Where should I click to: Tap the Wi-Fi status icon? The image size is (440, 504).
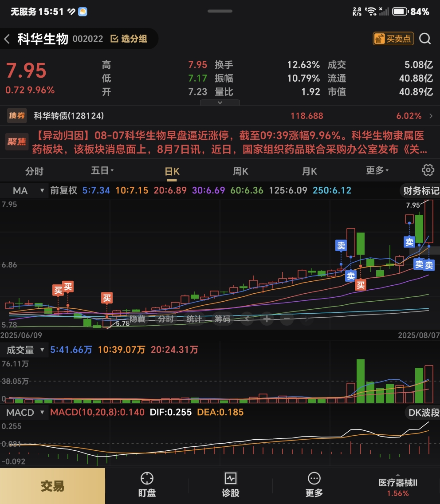[371, 12]
